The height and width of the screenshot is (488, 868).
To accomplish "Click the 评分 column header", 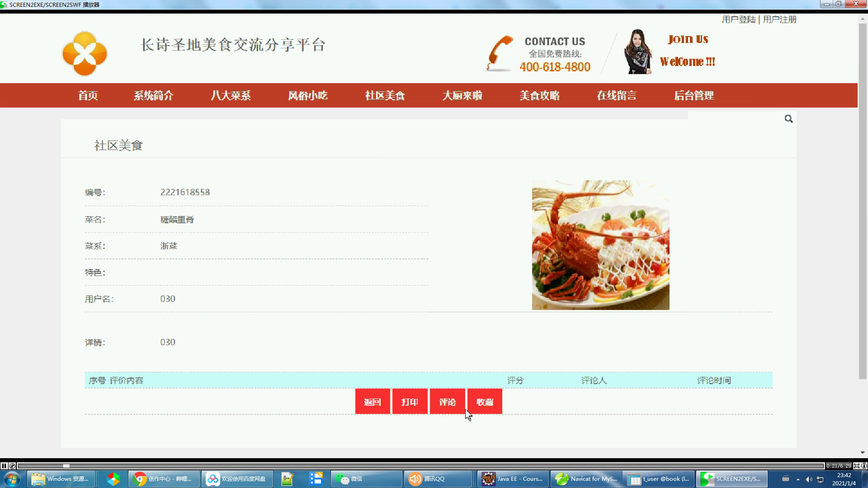I will [515, 380].
